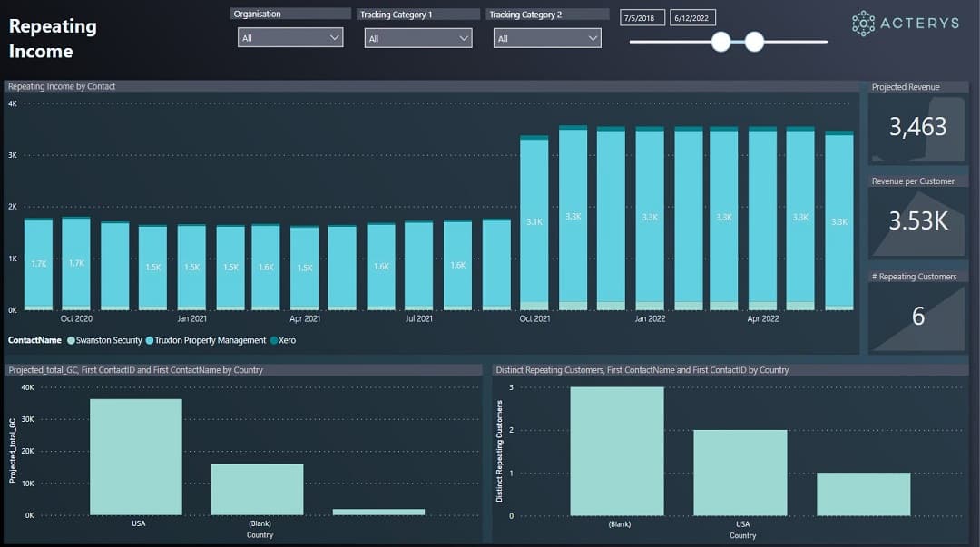Click the Repeating Income by Contact title
This screenshot has width=980, height=547.
tap(62, 87)
